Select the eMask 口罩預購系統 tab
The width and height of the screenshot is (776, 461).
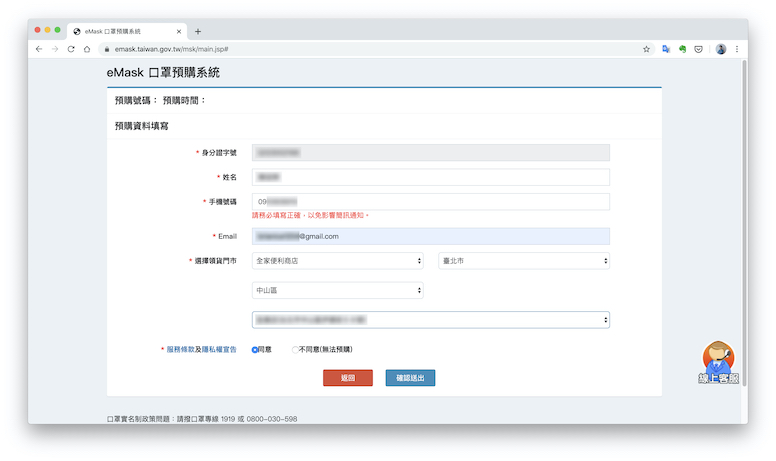(127, 31)
